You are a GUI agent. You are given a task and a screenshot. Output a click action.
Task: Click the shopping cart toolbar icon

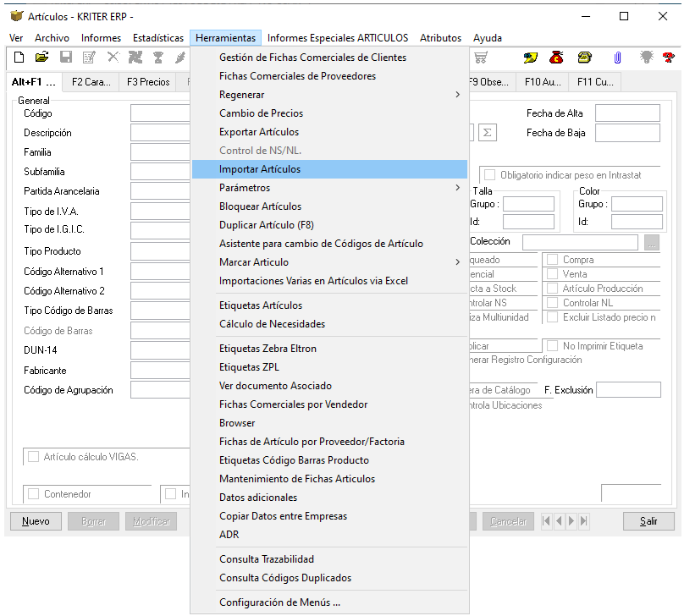pos(481,57)
